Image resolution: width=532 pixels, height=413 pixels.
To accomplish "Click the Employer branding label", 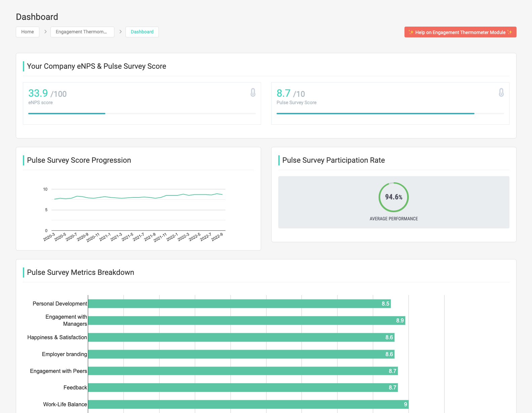I will [65, 354].
